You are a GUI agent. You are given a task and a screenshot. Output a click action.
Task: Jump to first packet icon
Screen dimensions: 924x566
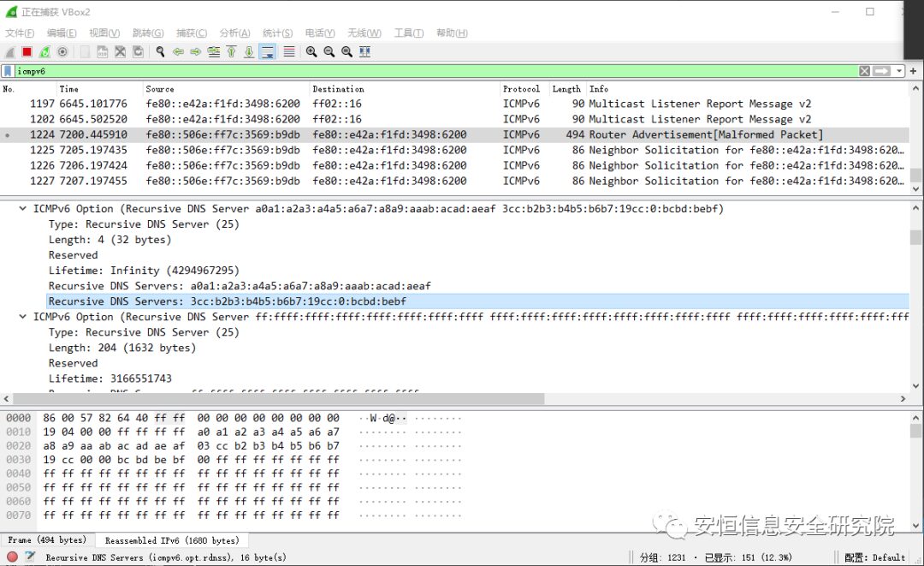tap(232, 52)
